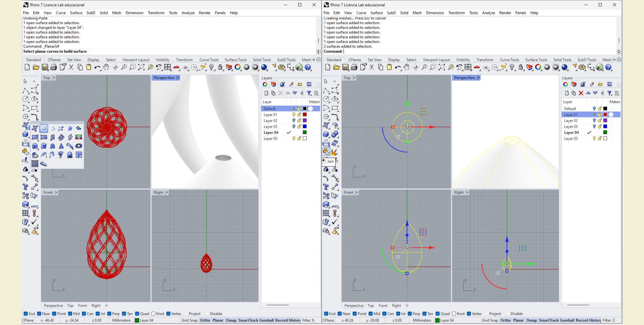
Task: Click Zoom Extents icon in the left window toolbar
Action: pyautogui.click(x=141, y=67)
